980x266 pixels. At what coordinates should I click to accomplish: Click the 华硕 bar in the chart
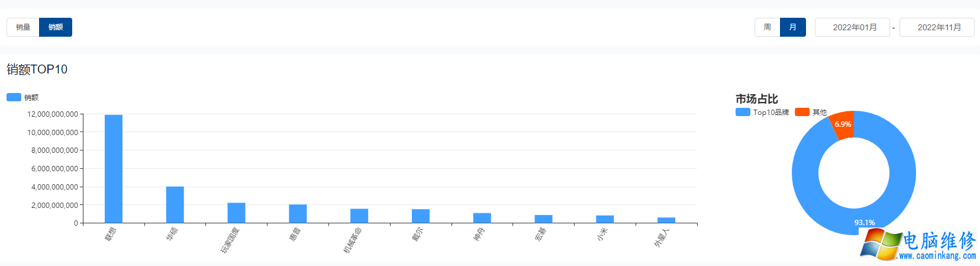(175, 205)
